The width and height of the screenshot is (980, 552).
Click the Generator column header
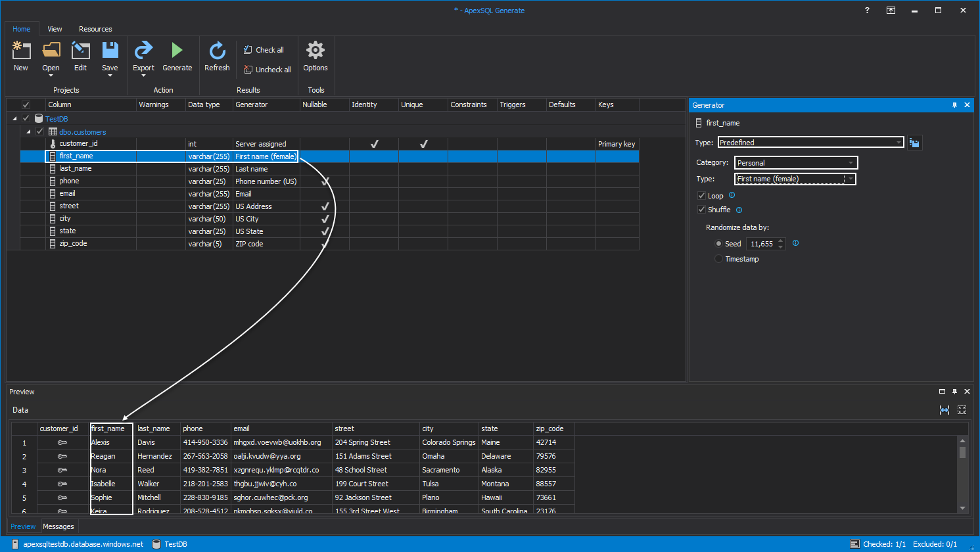266,104
